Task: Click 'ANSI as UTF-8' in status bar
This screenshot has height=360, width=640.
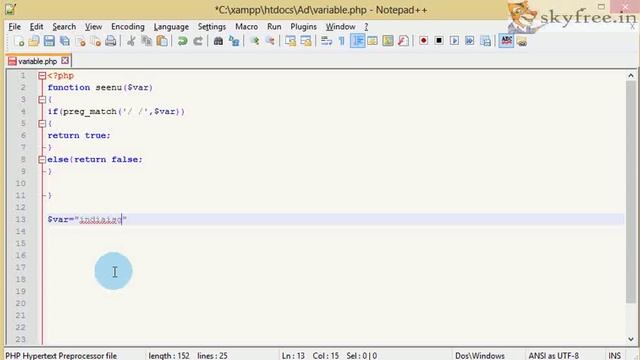Action: tap(553, 356)
